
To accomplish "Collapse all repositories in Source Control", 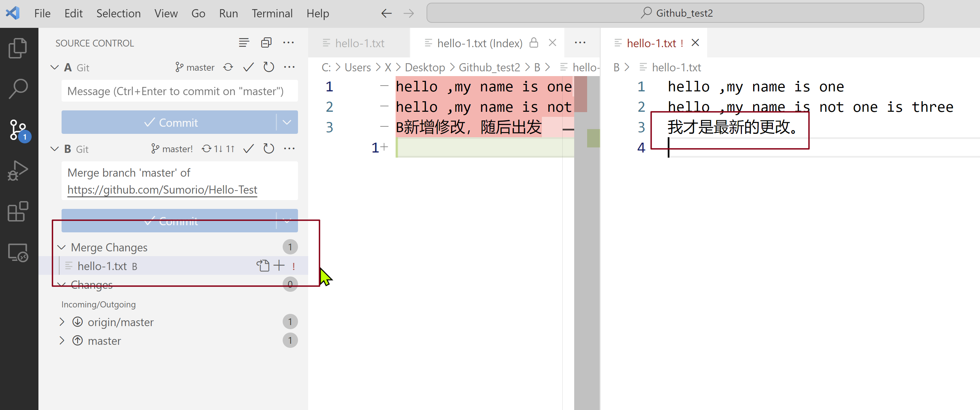I will (x=266, y=42).
